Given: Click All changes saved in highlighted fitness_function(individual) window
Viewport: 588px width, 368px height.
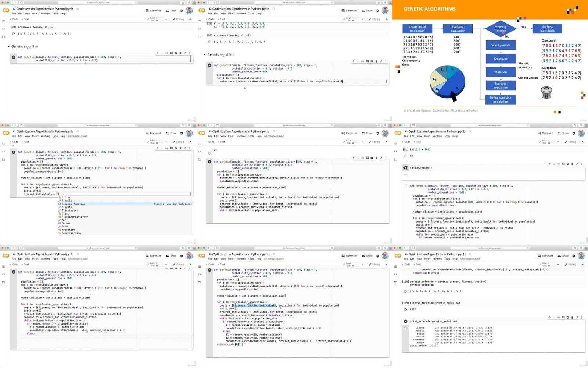Looking at the screenshot, I should (274, 259).
